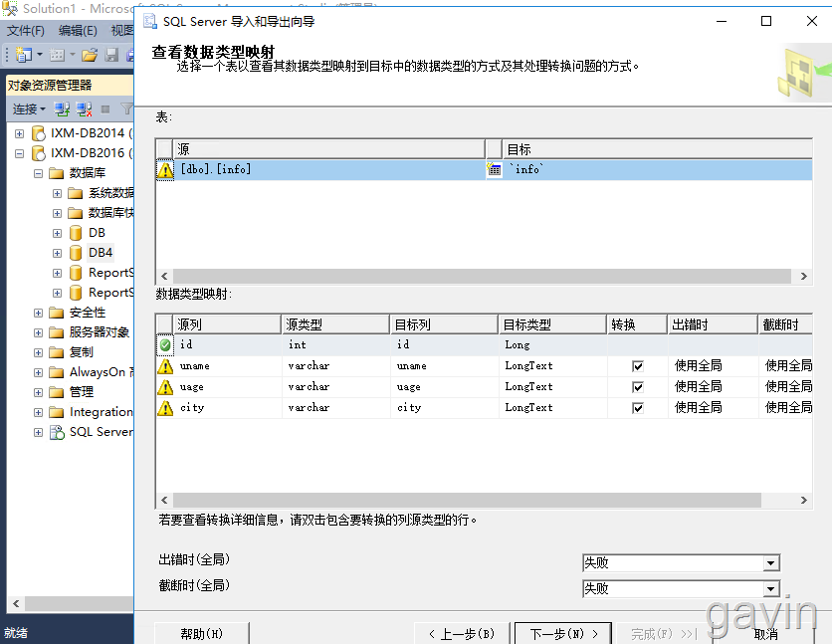The height and width of the screenshot is (644, 832).
Task: Collapse the 数据库 folder node
Action: pos(38,173)
